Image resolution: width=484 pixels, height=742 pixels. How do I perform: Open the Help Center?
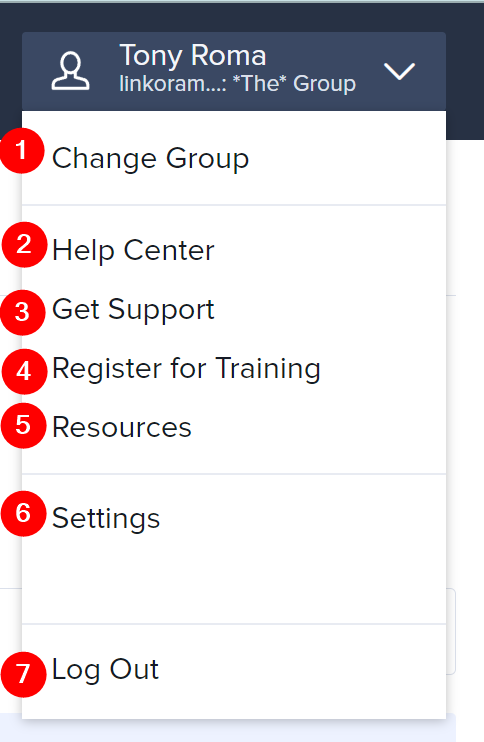(133, 250)
